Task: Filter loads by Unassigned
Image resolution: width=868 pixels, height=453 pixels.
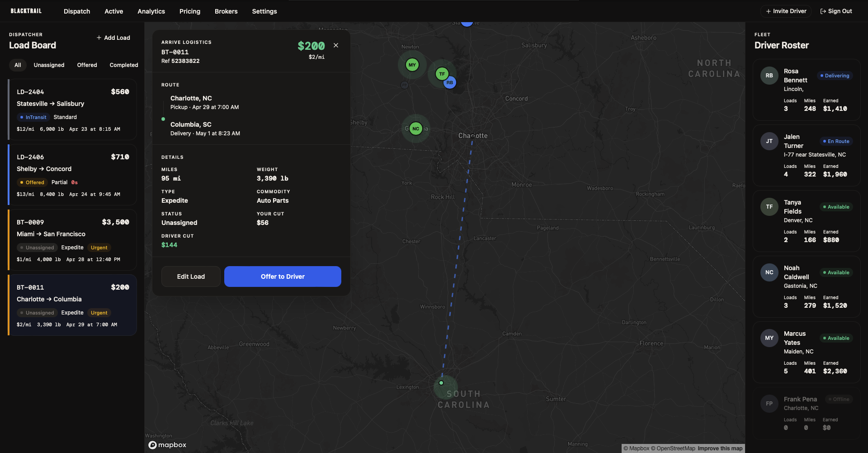Action: click(49, 65)
